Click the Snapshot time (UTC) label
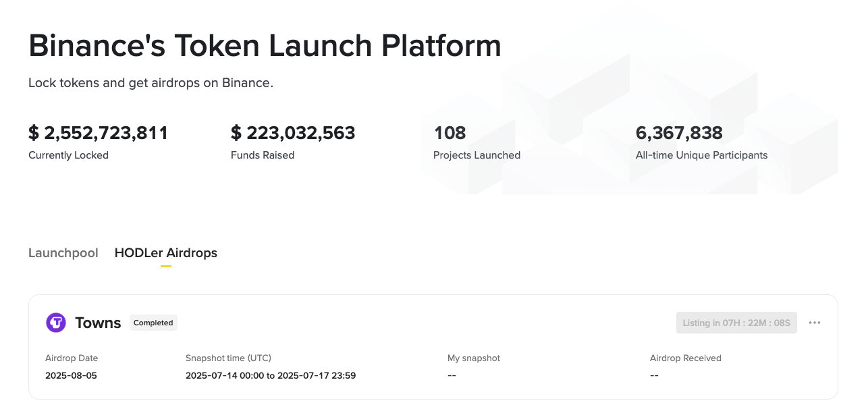 point(228,358)
